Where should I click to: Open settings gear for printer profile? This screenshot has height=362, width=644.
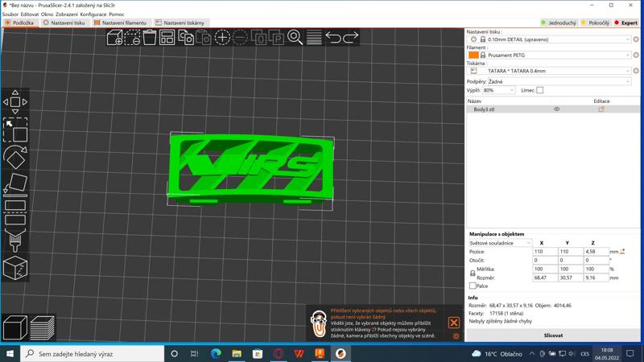(636, 71)
